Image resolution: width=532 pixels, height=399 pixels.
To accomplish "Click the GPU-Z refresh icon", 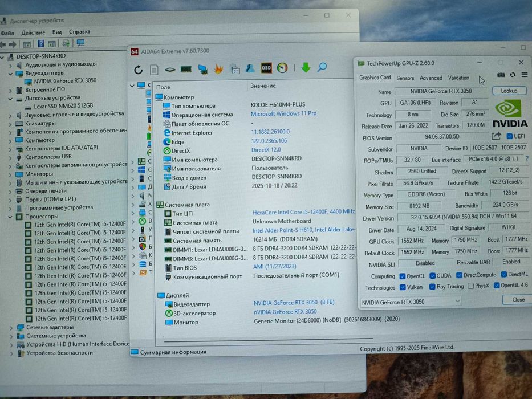I will (x=513, y=75).
